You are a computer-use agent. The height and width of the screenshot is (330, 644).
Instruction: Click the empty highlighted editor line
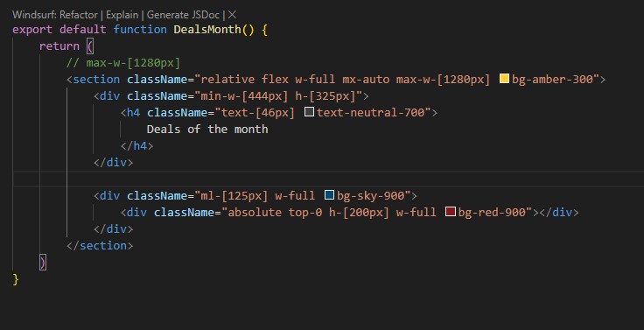coord(329,179)
